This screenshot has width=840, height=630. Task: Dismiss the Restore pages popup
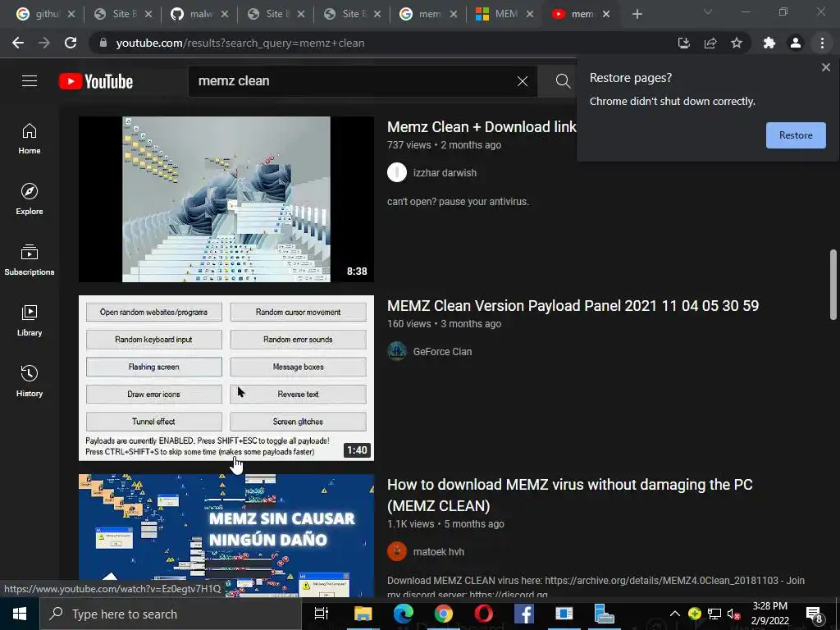[825, 67]
